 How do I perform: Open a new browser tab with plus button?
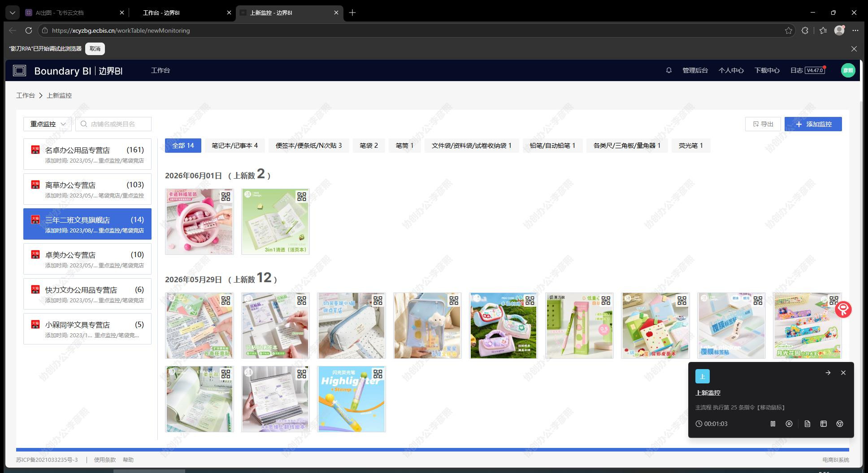352,13
